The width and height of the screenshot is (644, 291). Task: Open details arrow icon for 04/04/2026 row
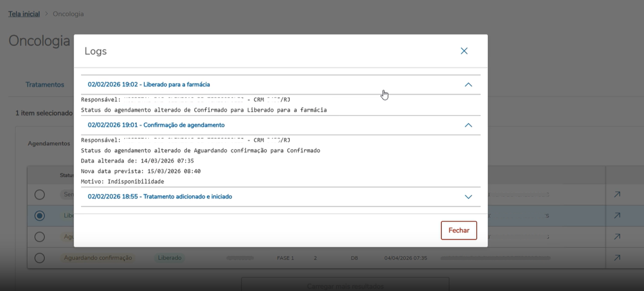[x=617, y=258]
